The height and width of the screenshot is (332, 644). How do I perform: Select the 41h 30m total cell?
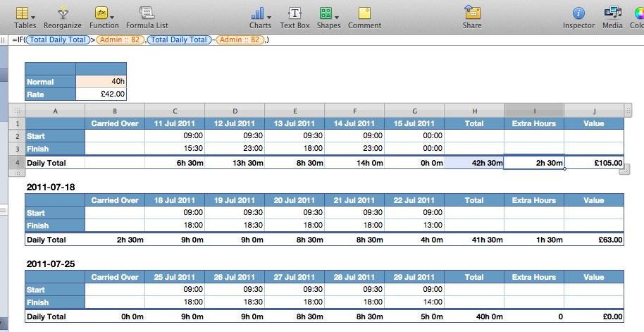point(474,240)
